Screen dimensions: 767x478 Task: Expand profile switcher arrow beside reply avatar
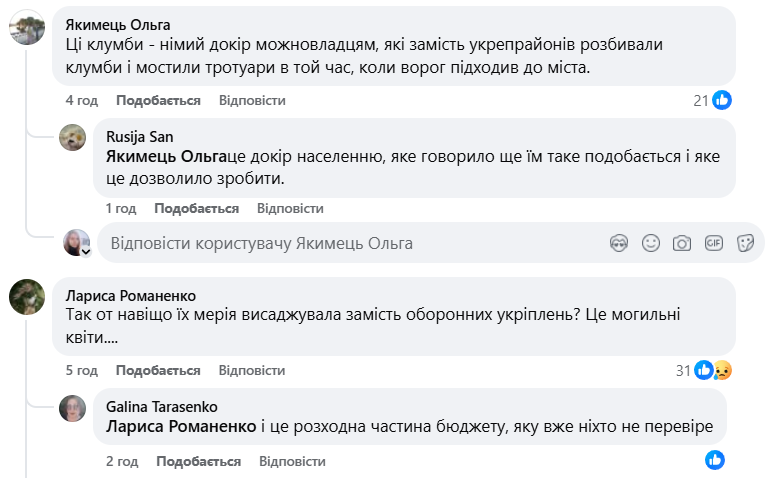click(86, 252)
